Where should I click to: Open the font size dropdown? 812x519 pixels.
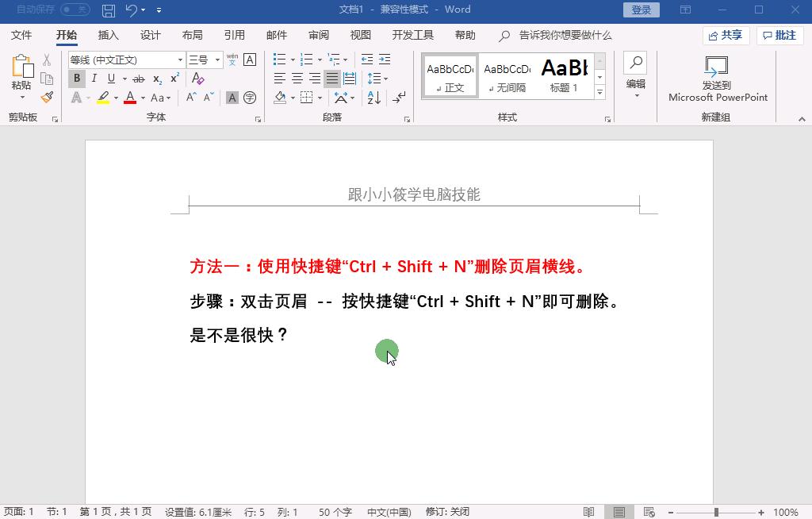tap(217, 60)
